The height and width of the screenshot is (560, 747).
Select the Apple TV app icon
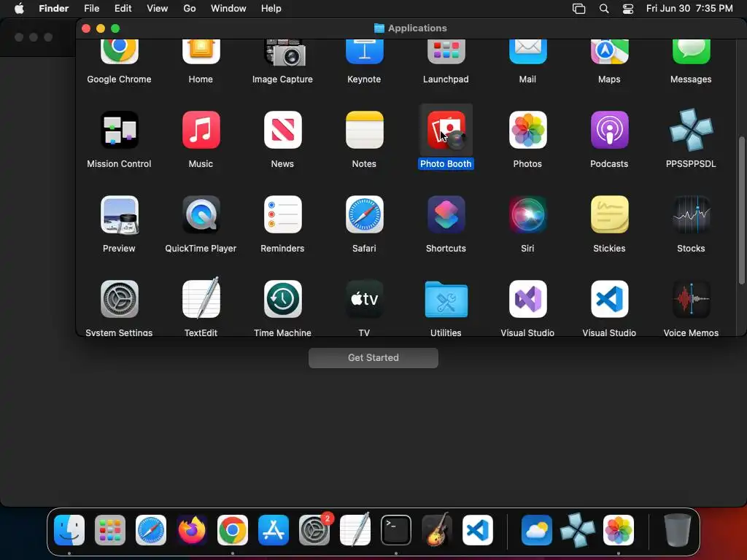tap(365, 299)
